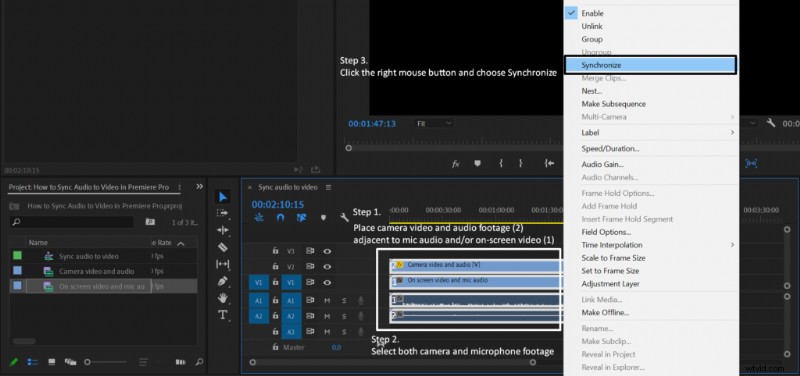This screenshot has height=376, width=800.
Task: Click the find magnifier in project panel footer
Action: coord(198,362)
